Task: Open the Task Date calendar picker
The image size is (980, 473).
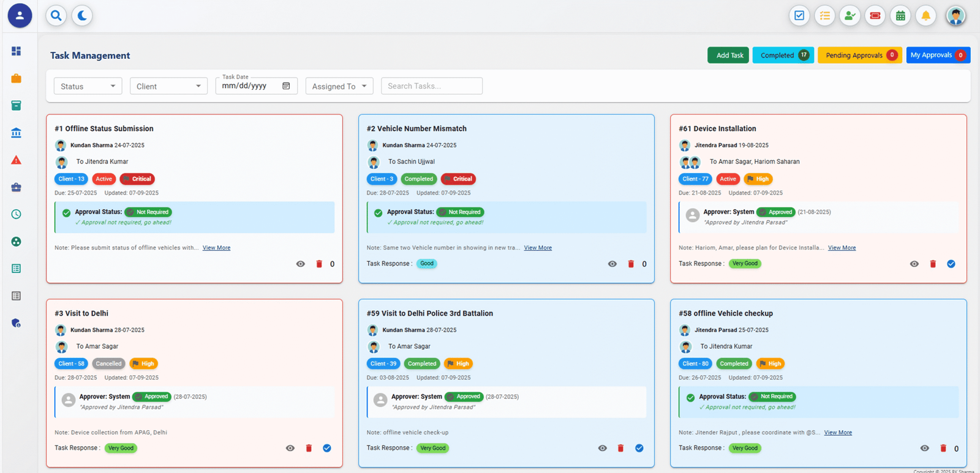Action: (286, 86)
